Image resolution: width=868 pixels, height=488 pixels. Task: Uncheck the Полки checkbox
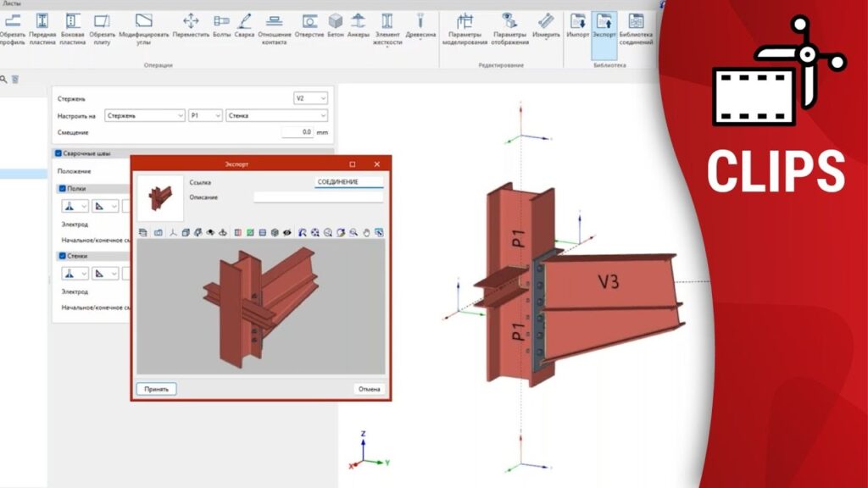click(62, 188)
